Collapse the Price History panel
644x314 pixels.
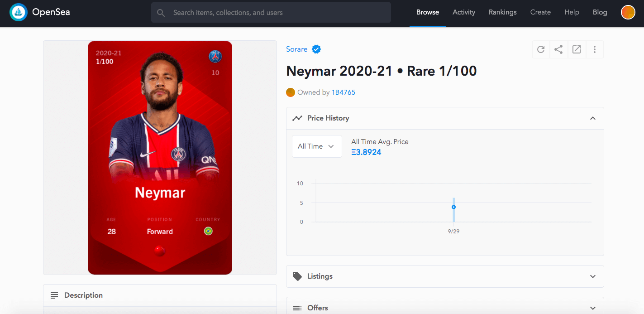(593, 118)
